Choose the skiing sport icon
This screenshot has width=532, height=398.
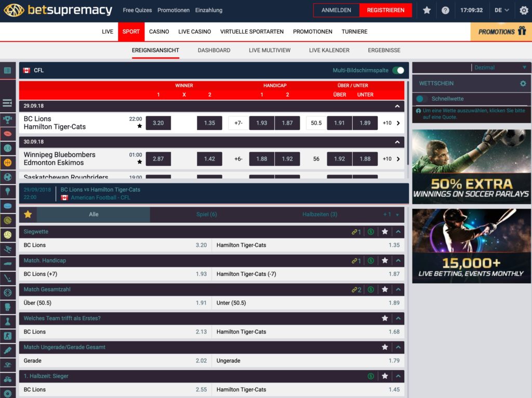[7, 249]
